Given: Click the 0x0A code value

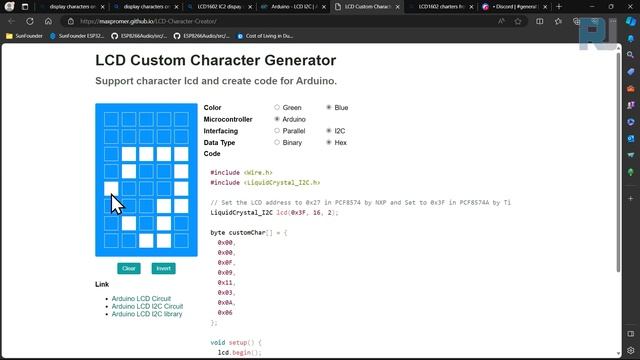Looking at the screenshot, I should [225, 302].
